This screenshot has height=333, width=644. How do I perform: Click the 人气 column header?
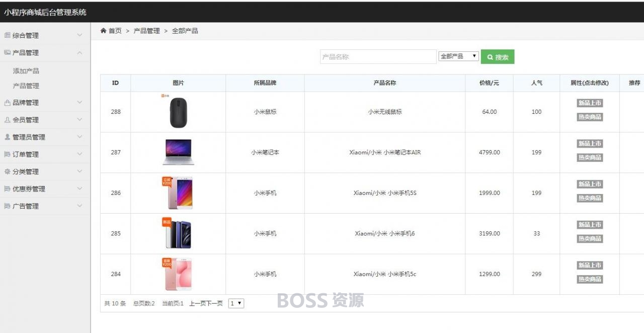pos(537,83)
